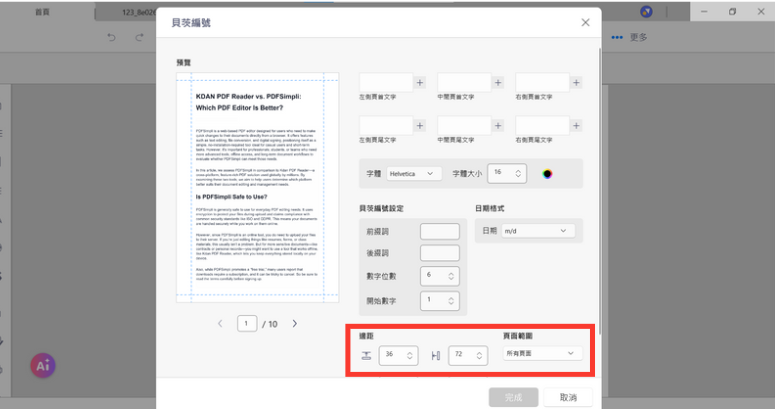Screen dimensions: 775x409
Task: Open the purple AI assistant icon
Action: 42,366
